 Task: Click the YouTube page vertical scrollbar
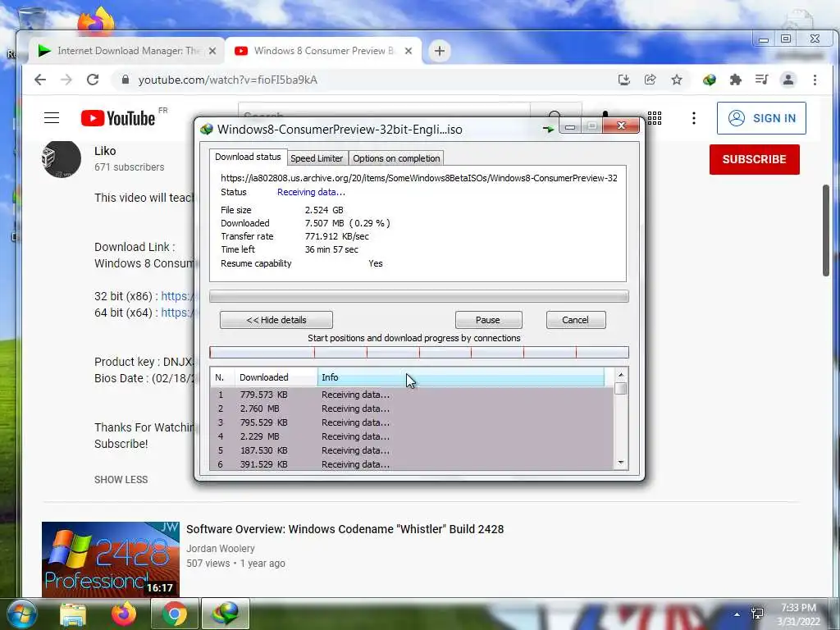826,231
